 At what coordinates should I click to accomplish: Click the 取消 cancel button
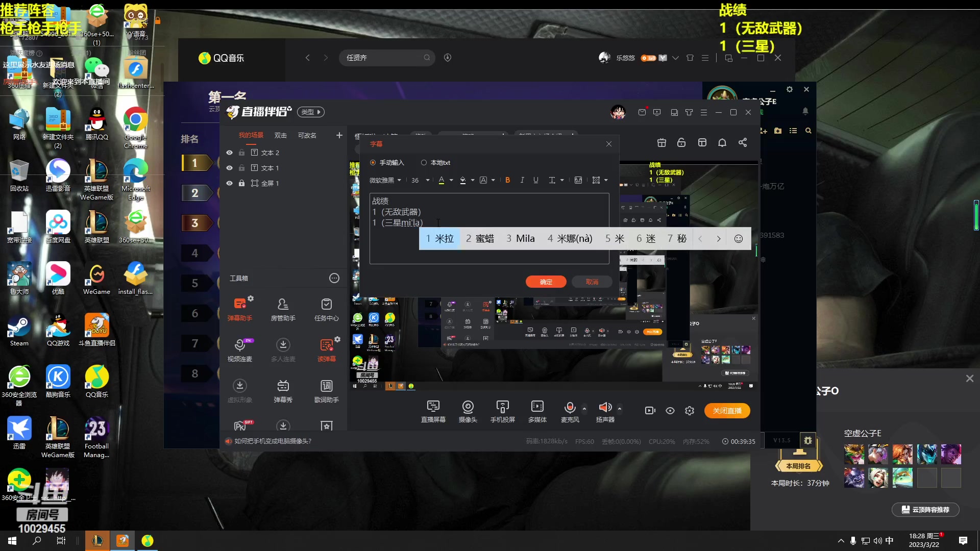click(591, 281)
